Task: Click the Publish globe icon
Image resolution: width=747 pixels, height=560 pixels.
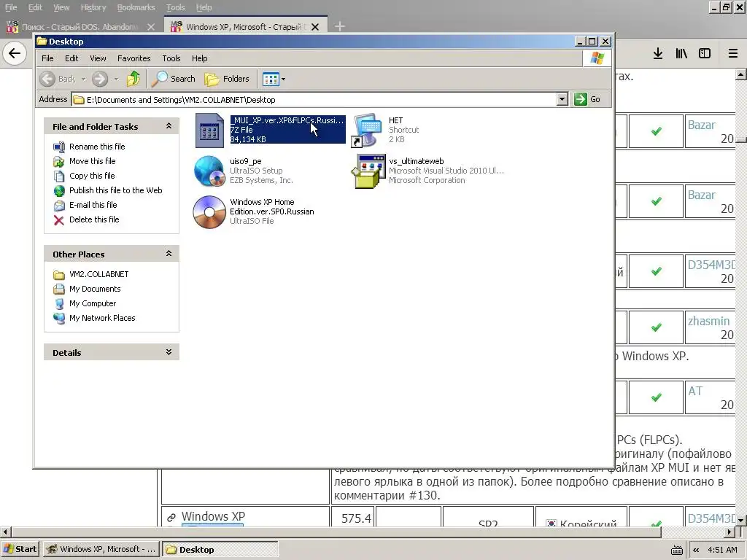Action: pyautogui.click(x=58, y=190)
